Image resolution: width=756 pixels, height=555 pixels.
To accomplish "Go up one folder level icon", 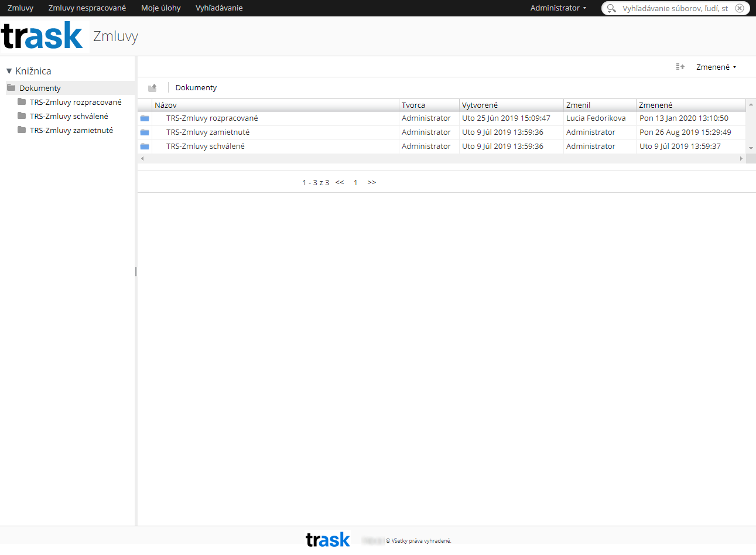I will point(152,88).
